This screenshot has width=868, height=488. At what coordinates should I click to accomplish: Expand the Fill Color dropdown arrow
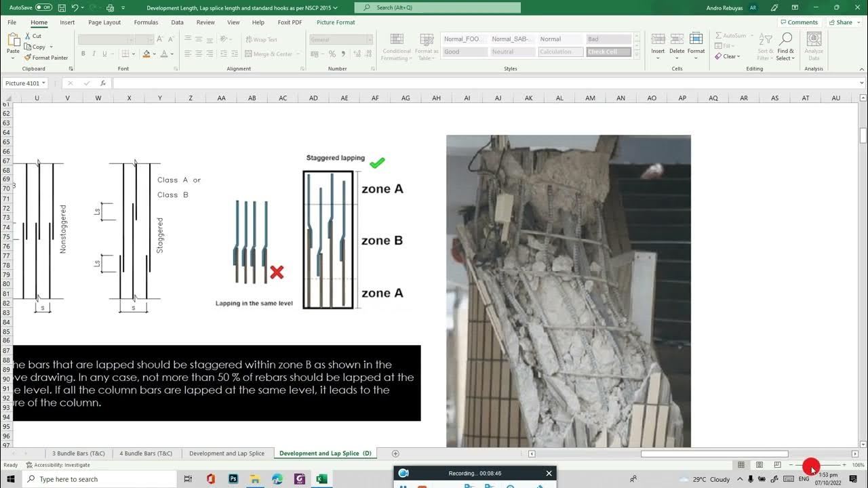[x=155, y=54]
